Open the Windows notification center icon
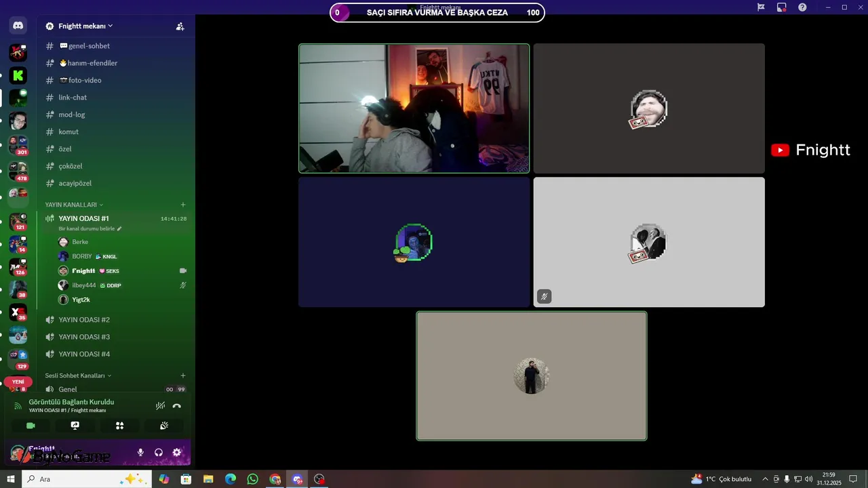Viewport: 868px width, 488px height. coord(853,479)
